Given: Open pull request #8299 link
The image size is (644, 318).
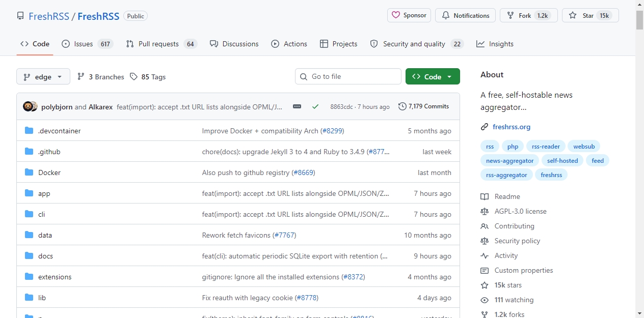Looking at the screenshot, I should tap(332, 131).
